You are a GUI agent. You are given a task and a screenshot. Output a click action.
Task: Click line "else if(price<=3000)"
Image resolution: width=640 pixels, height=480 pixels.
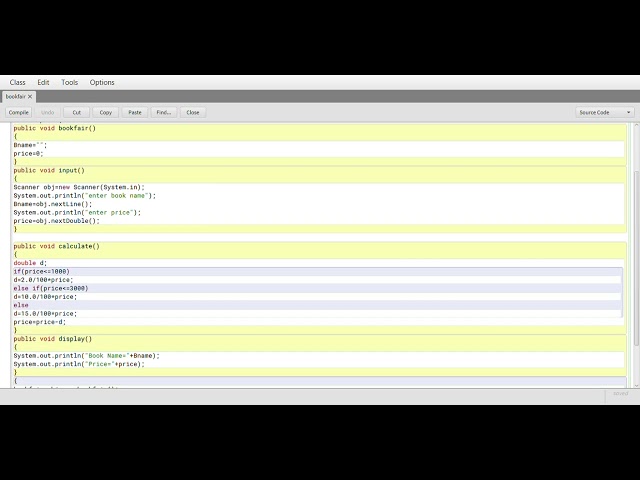pos(51,289)
